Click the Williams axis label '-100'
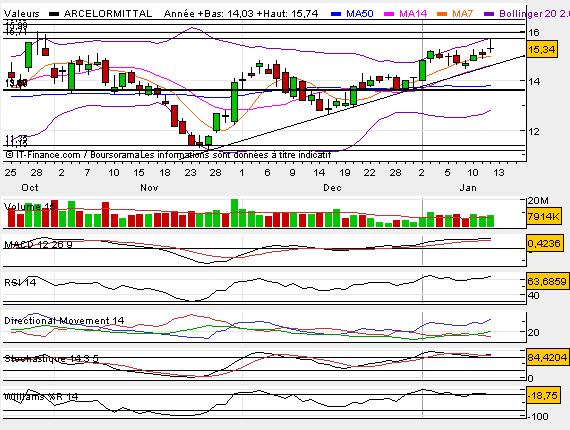The width and height of the screenshot is (570, 430). click(x=539, y=416)
